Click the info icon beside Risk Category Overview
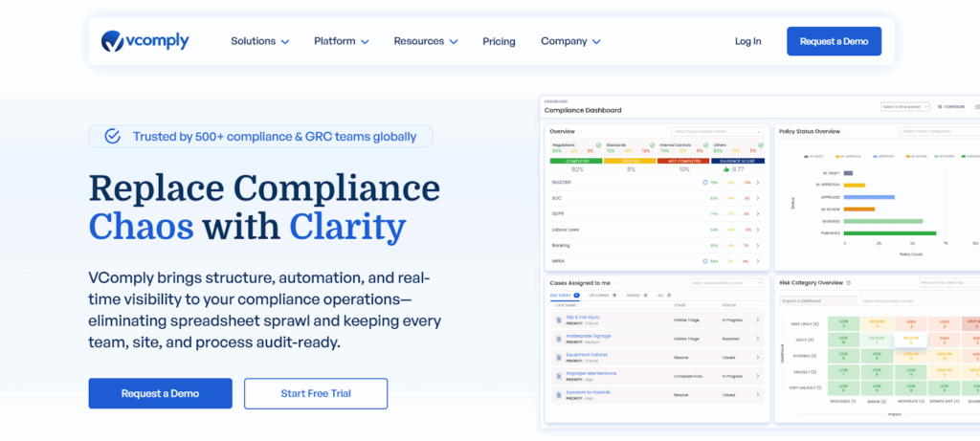The width and height of the screenshot is (980, 441). click(850, 283)
